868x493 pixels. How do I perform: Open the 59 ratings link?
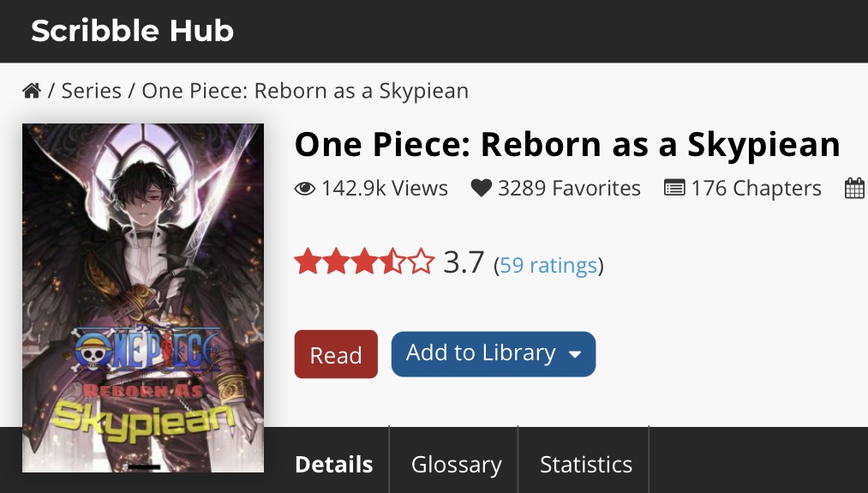pyautogui.click(x=548, y=266)
